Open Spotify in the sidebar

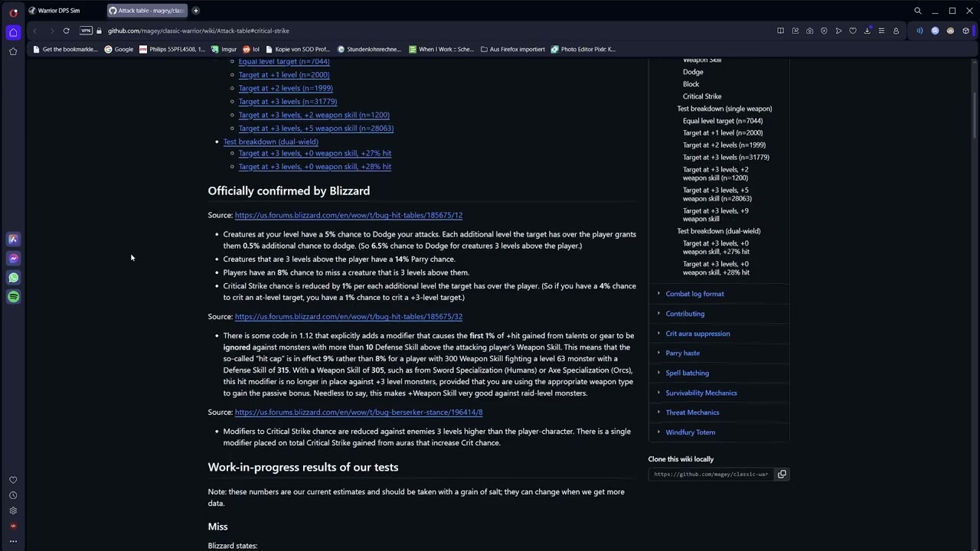tap(13, 297)
